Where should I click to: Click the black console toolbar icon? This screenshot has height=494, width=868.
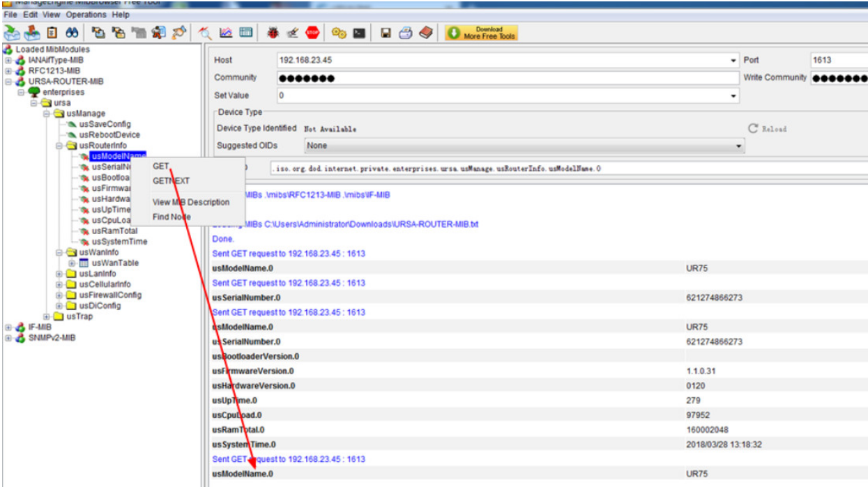tap(359, 33)
